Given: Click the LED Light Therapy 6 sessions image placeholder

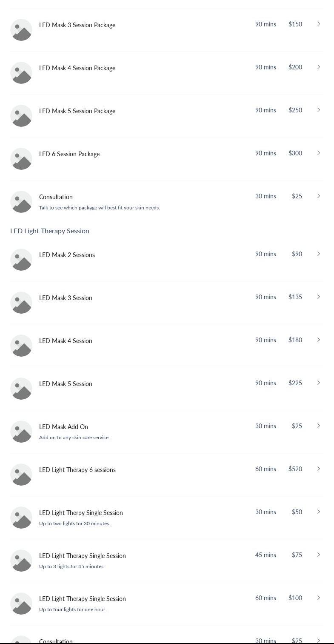Looking at the screenshot, I should point(21,475).
